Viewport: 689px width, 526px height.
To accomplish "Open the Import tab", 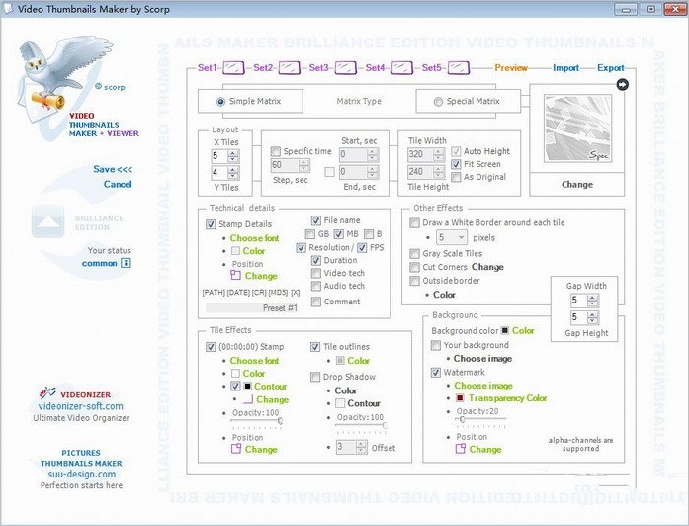I will 566,68.
